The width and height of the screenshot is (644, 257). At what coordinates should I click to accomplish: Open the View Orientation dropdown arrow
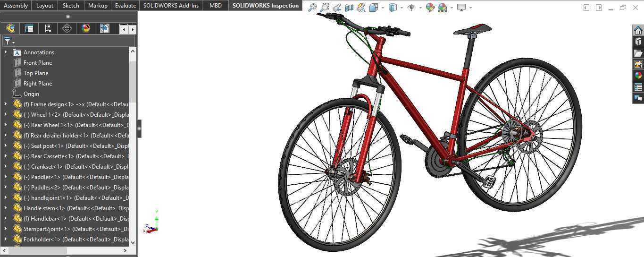[383, 8]
